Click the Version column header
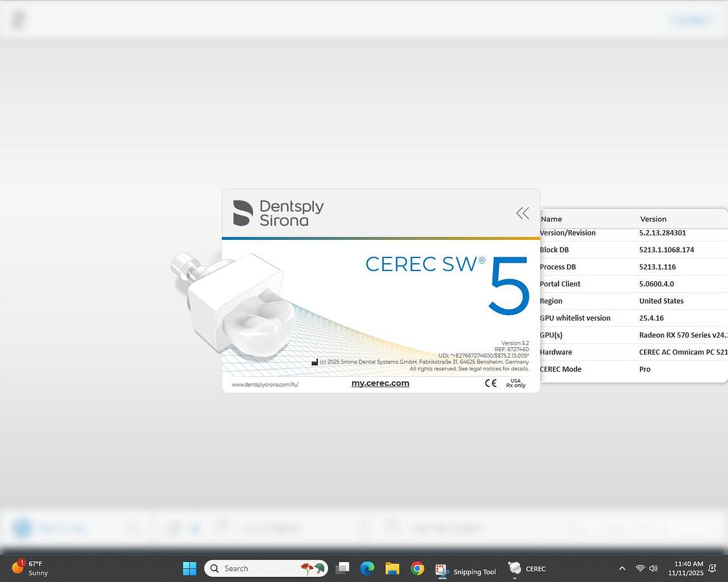The image size is (728, 582). point(653,219)
